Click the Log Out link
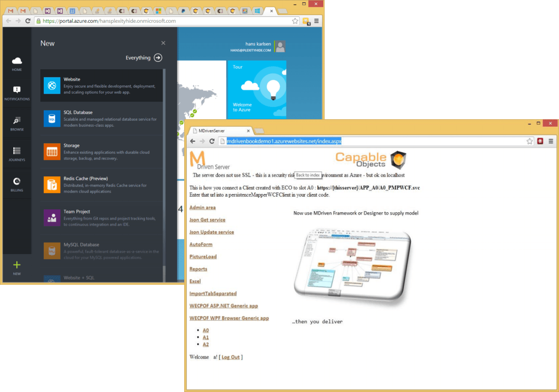 coord(231,357)
